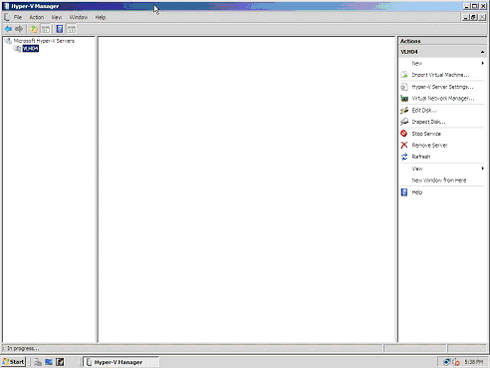Expand the New submenu in Actions pane

pyautogui.click(x=482, y=63)
